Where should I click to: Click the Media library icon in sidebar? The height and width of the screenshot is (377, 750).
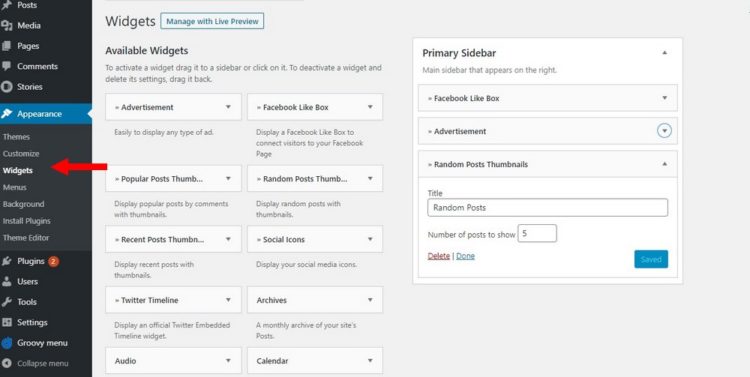click(7, 25)
